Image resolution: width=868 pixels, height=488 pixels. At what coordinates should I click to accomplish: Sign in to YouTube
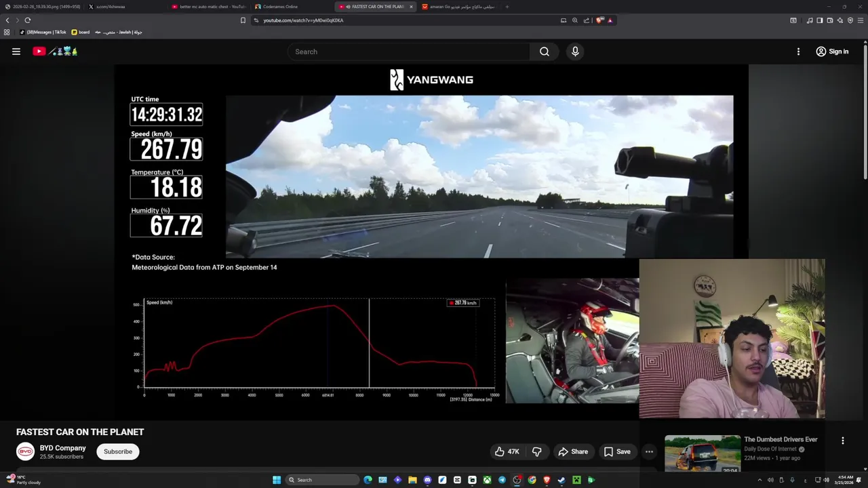[x=832, y=52]
